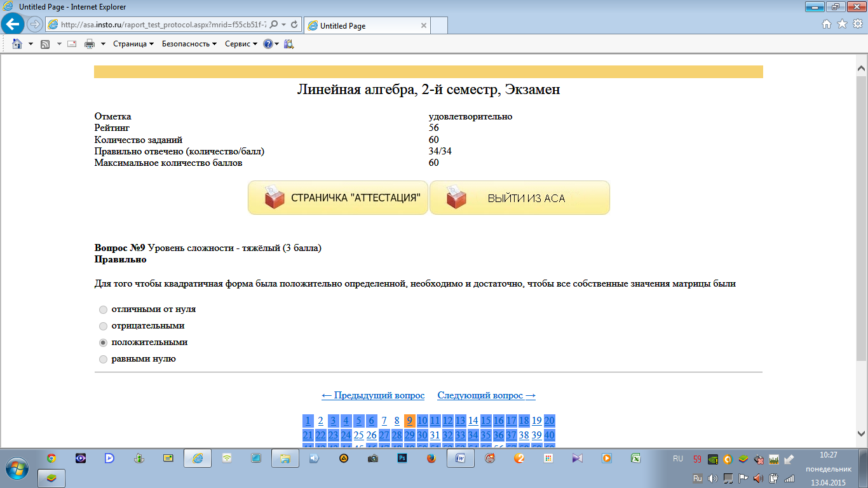Switch to the Word taskbar button
Viewport: 868px width, 488px height.
[x=461, y=457]
